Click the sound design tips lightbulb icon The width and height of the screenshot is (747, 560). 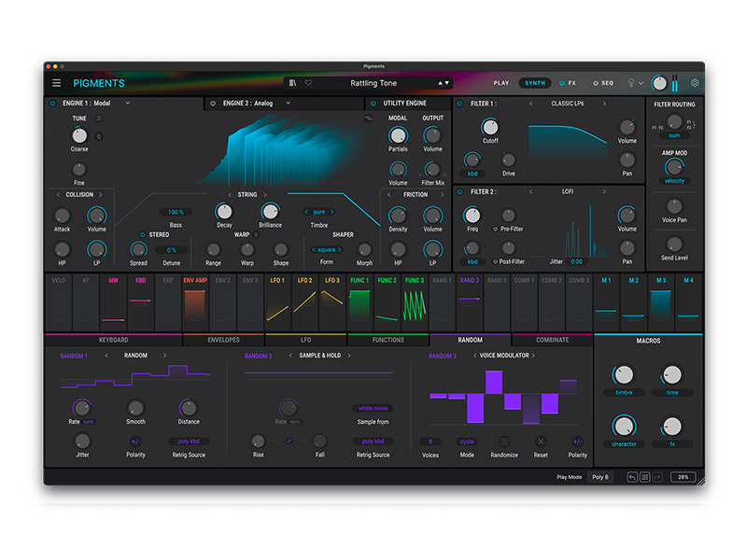631,83
